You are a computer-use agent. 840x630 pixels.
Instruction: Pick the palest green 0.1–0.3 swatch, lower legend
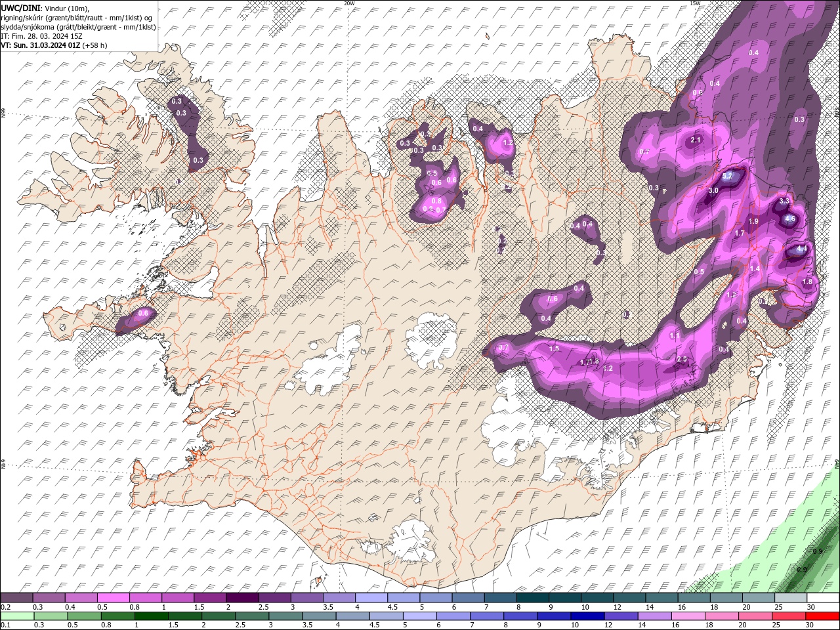[16, 616]
